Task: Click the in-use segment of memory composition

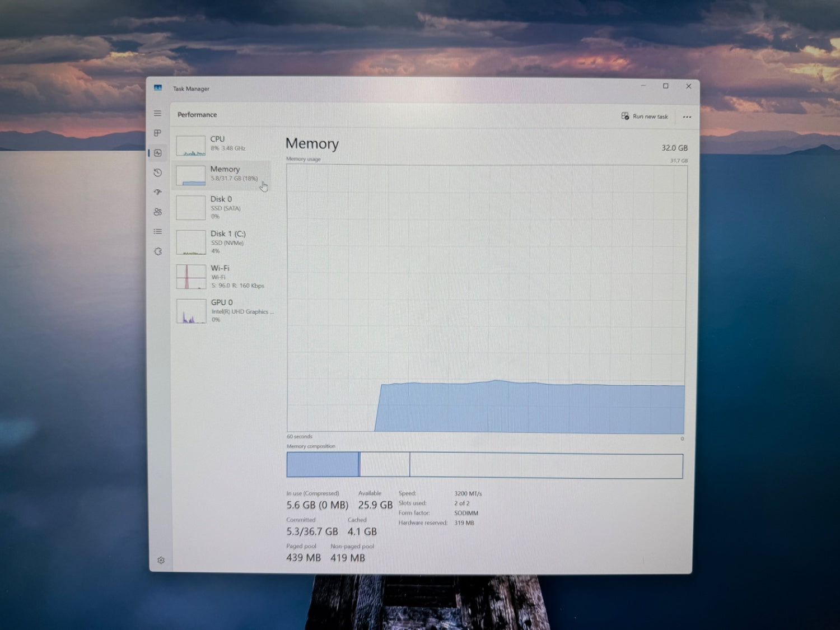Action: (x=323, y=465)
